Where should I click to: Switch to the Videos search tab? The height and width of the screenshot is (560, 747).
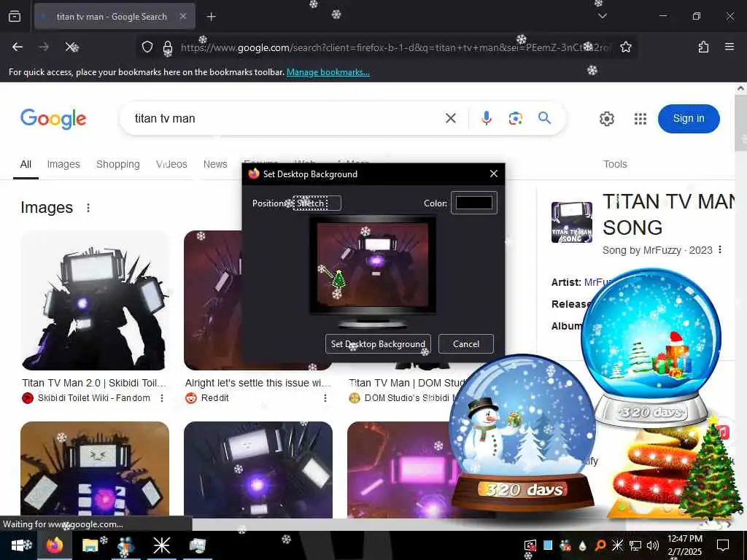click(171, 164)
